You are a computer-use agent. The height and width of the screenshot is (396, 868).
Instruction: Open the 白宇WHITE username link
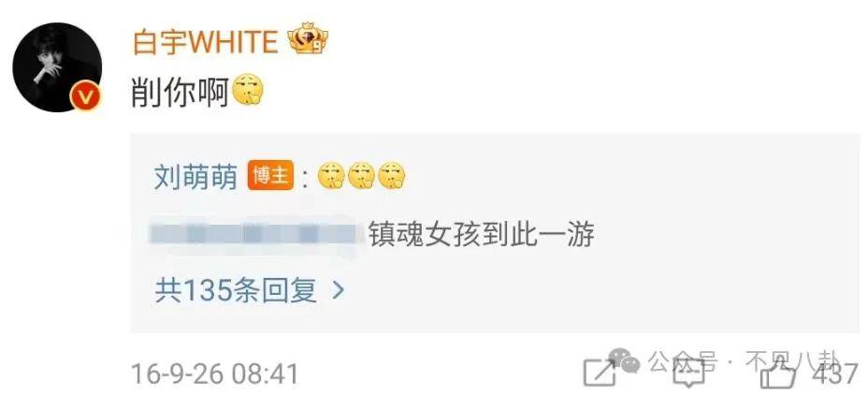pyautogui.click(x=206, y=41)
